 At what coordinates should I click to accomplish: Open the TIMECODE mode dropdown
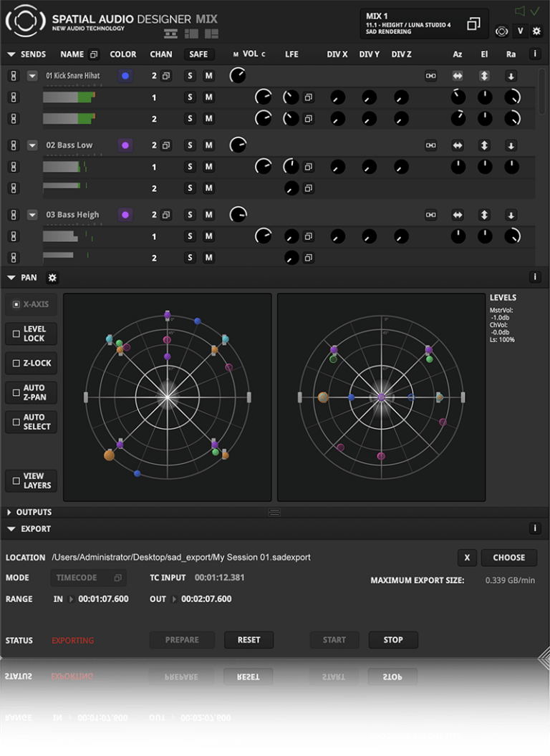pyautogui.click(x=88, y=578)
